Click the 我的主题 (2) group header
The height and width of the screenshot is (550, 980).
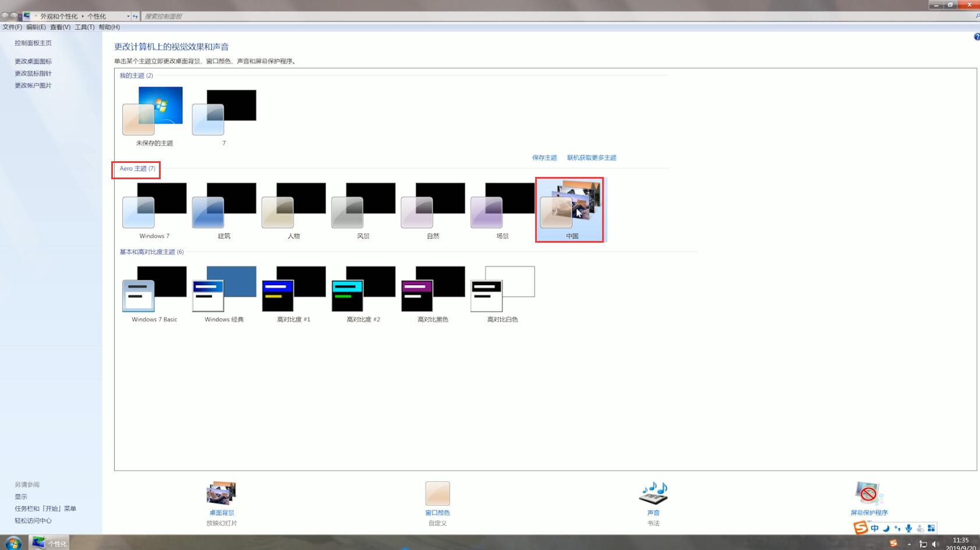[136, 76]
